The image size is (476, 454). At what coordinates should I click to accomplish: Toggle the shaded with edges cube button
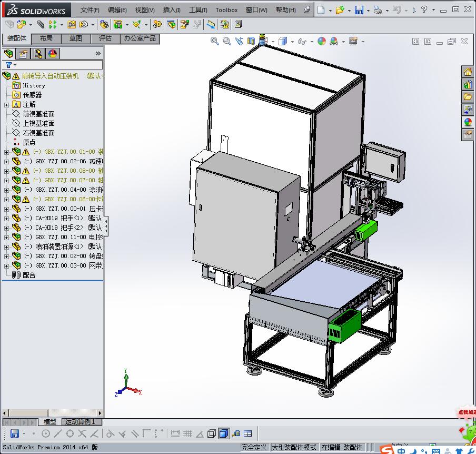coord(224,433)
